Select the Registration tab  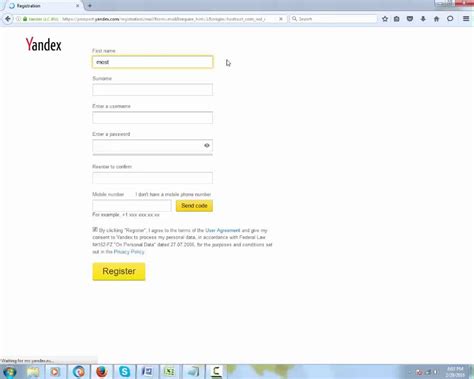tap(43, 6)
